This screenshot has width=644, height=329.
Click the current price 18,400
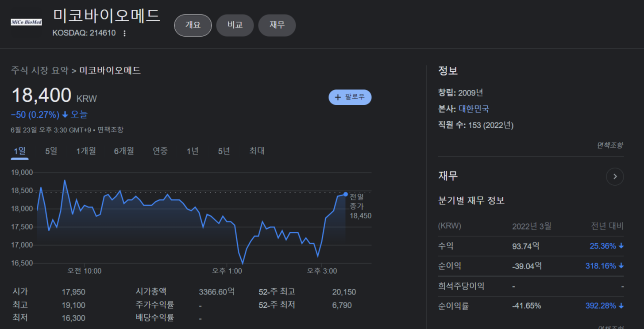(41, 96)
